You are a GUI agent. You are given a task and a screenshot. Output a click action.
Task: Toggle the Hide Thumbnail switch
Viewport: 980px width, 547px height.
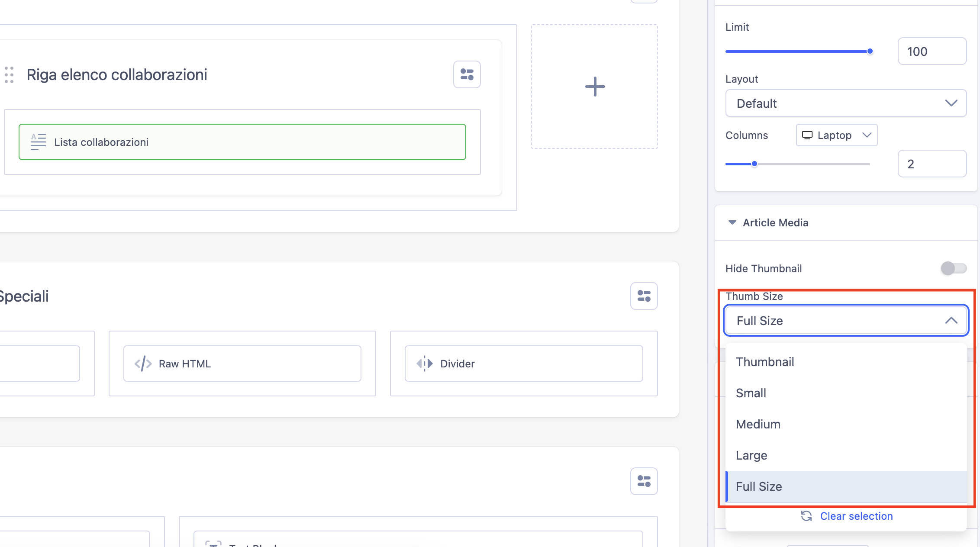click(x=954, y=268)
